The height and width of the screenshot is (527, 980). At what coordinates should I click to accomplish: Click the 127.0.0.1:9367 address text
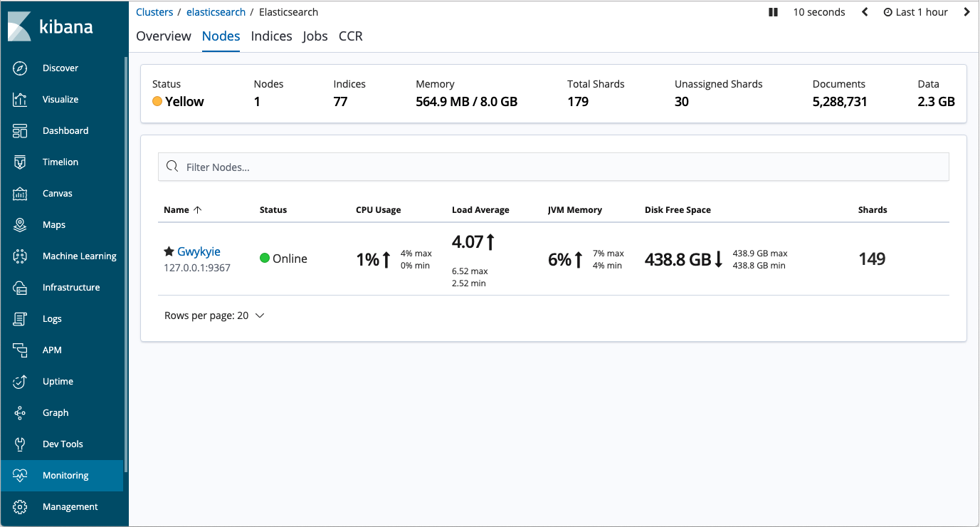197,268
